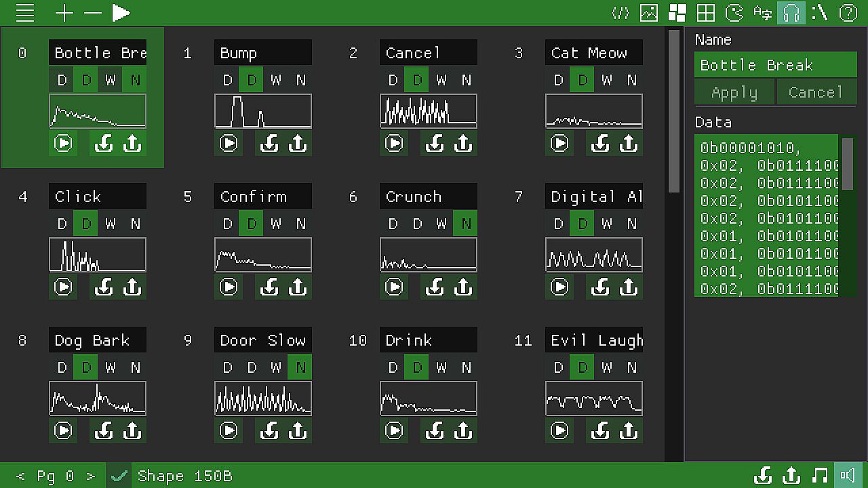Image resolution: width=868 pixels, height=488 pixels.
Task: Cancel the name edit in side panel
Action: 816,92
